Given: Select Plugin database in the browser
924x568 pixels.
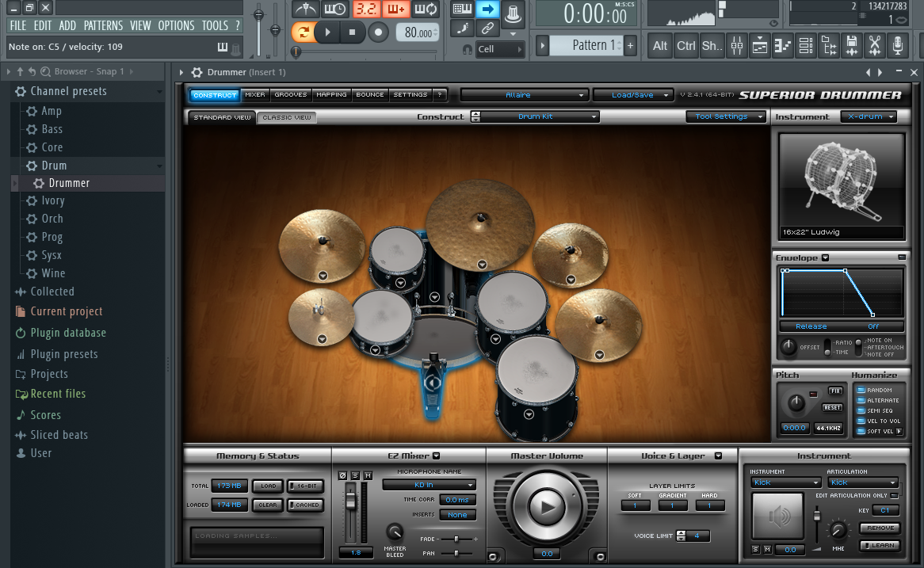Looking at the screenshot, I should click(67, 333).
